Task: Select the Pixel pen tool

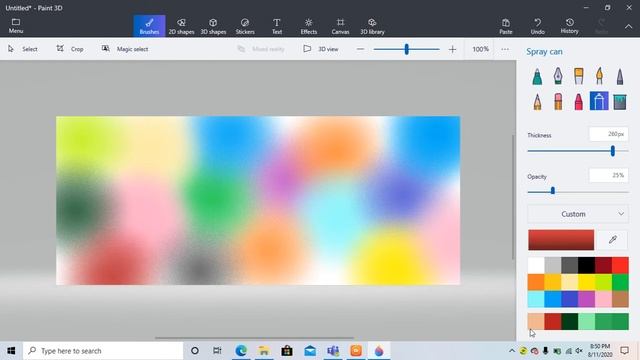Action: tap(620, 76)
